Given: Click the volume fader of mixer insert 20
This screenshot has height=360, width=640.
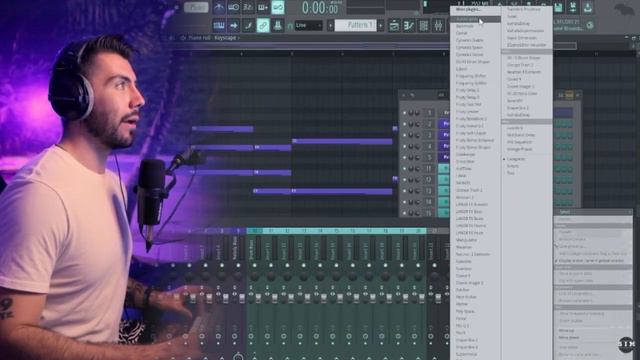Looking at the screenshot, I should tap(421, 298).
